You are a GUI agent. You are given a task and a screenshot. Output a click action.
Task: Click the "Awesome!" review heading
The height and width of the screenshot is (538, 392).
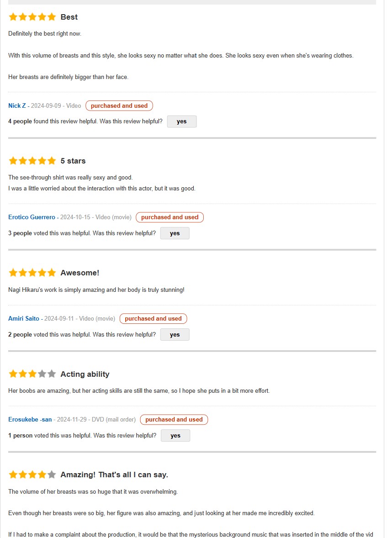[x=79, y=273]
